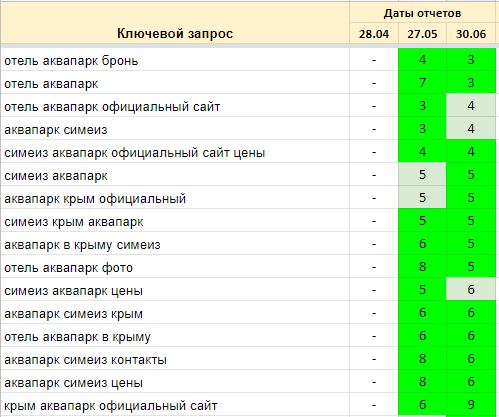Select 27.05 value for 'аквапарк симеиз цены'
499x417 pixels.
coord(422,381)
